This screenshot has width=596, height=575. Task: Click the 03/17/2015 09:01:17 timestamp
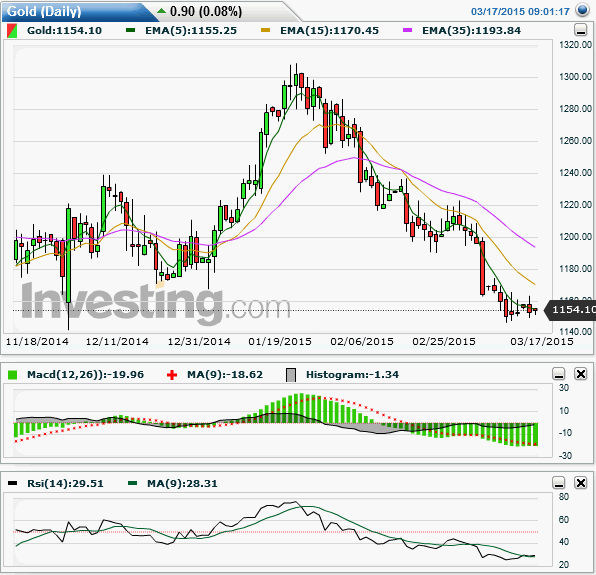(520, 11)
